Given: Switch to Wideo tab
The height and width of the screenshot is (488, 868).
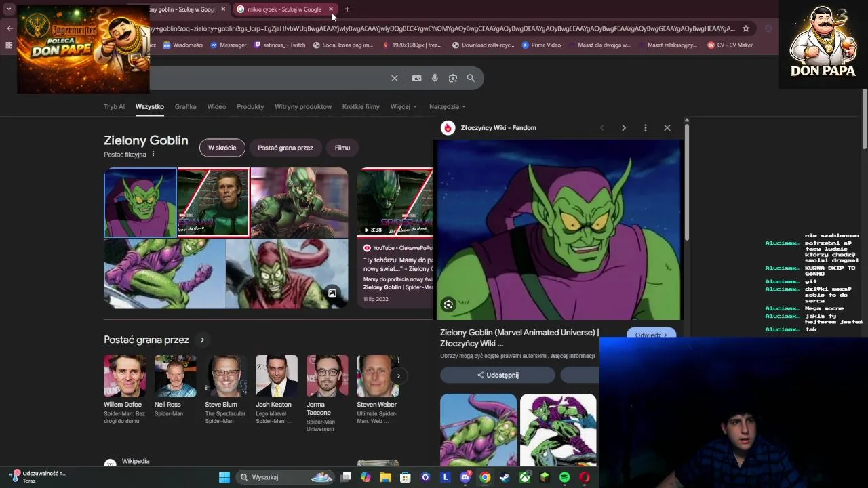Looking at the screenshot, I should [x=216, y=106].
